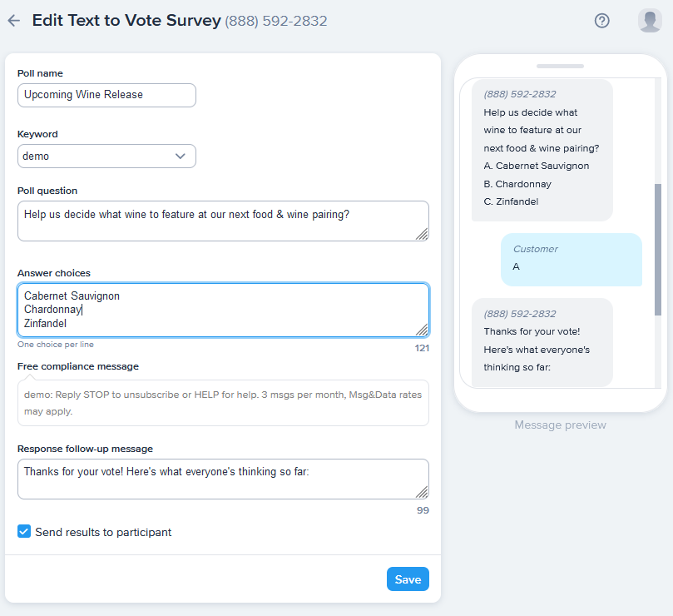Save the survey changes
Screen dimensions: 673x616
pyautogui.click(x=408, y=579)
